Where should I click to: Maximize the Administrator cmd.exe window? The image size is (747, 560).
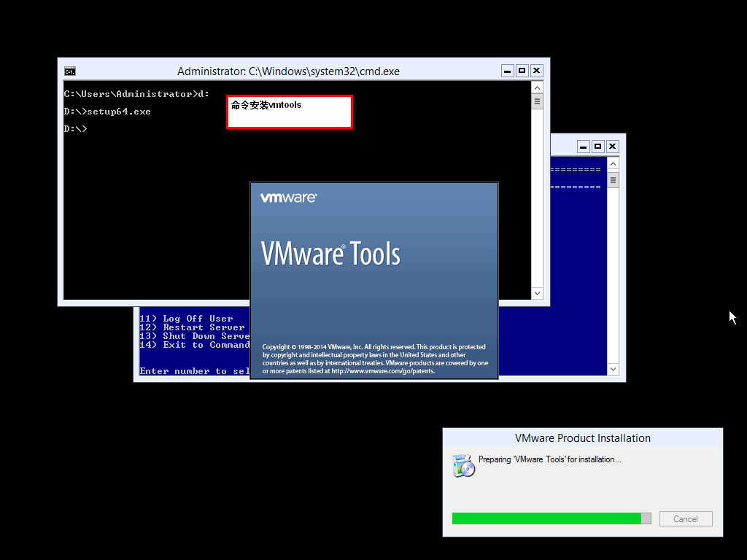pos(522,71)
